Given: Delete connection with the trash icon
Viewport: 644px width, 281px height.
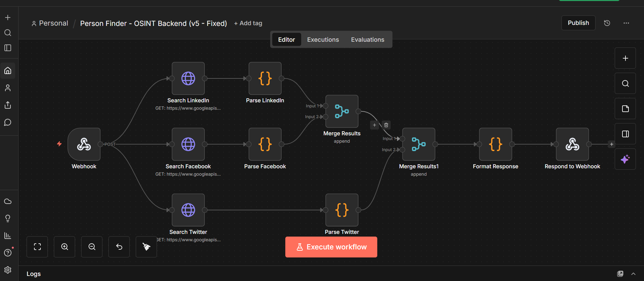Looking at the screenshot, I should pyautogui.click(x=386, y=125).
